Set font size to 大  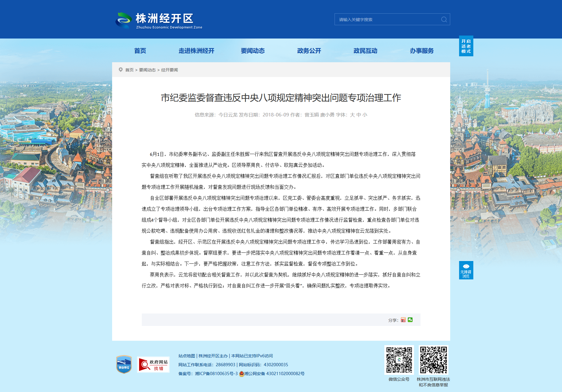point(352,115)
